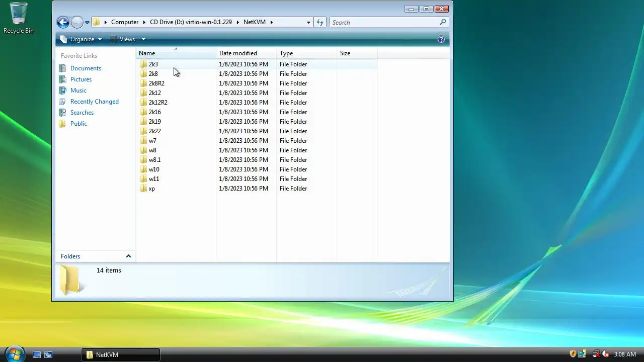Select the 2k16 folder icon
This screenshot has width=644, height=362.
coord(143,112)
